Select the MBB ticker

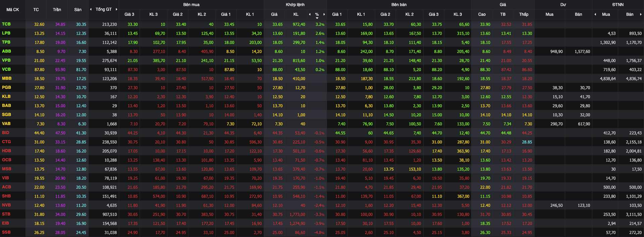(x=7, y=78)
